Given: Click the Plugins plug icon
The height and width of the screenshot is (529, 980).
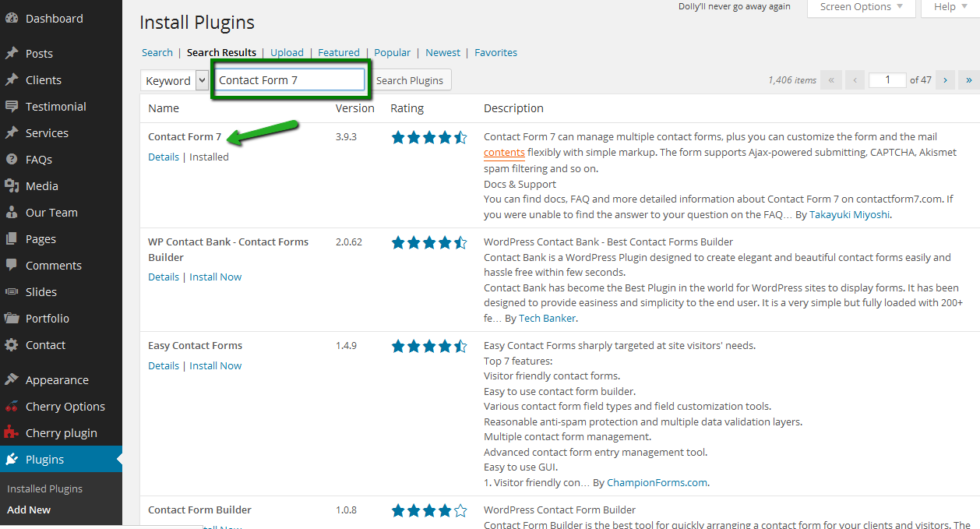Looking at the screenshot, I should 12,460.
